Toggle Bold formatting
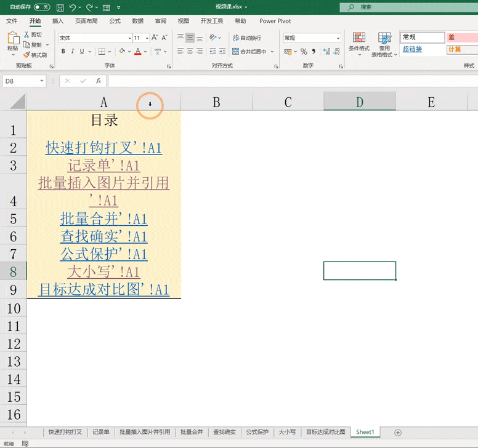Viewport: 478px width, 448px height. tap(63, 51)
